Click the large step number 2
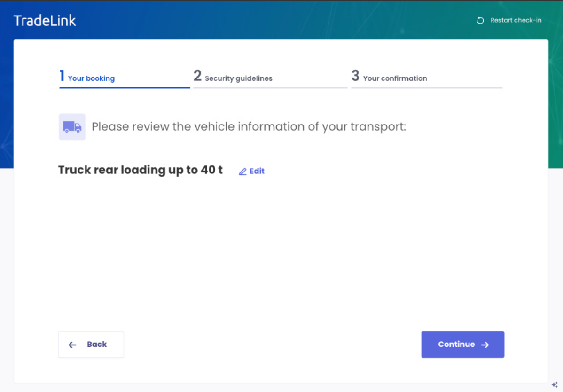Screen dimensions: 563x392 (197, 76)
